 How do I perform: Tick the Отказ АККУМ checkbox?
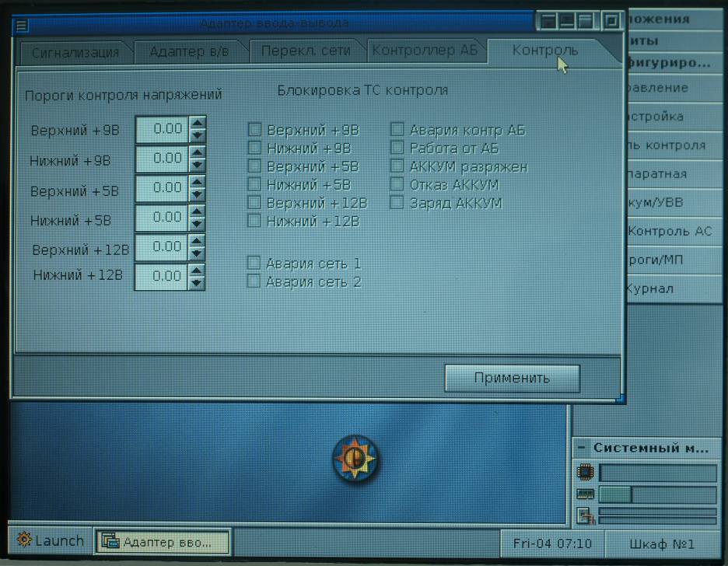pos(397,184)
